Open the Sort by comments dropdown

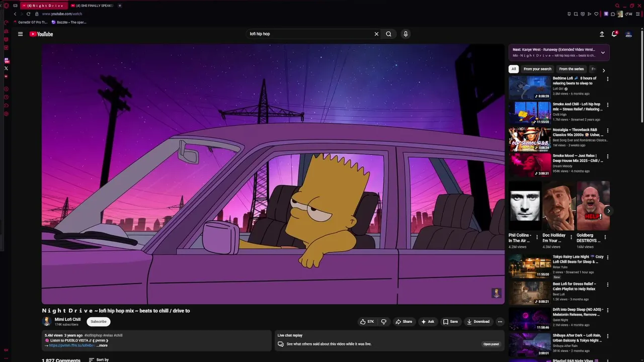99,360
